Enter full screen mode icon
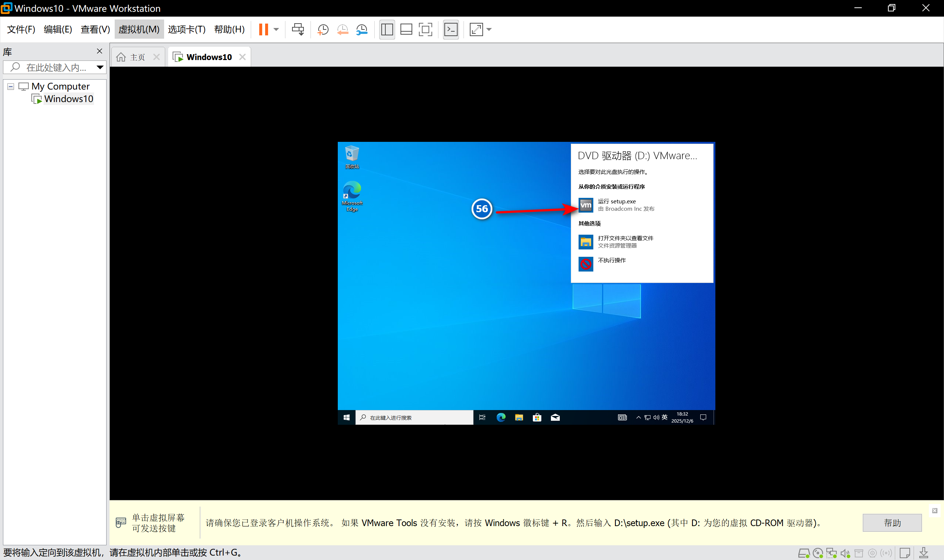The height and width of the screenshot is (560, 944). (425, 29)
